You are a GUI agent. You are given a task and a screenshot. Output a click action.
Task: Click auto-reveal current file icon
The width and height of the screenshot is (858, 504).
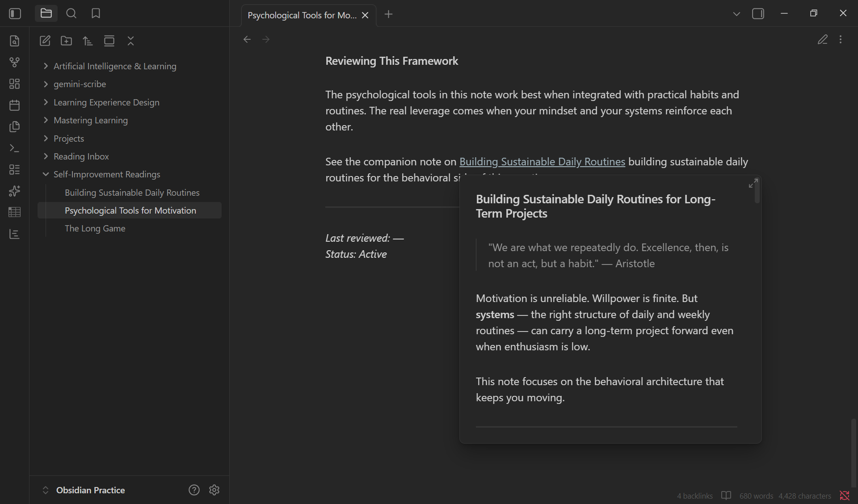point(109,41)
